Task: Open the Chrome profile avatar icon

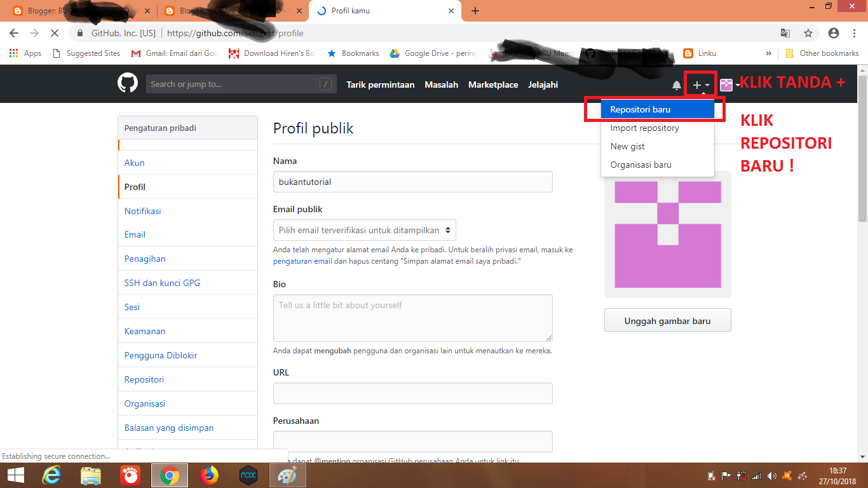Action: [832, 32]
